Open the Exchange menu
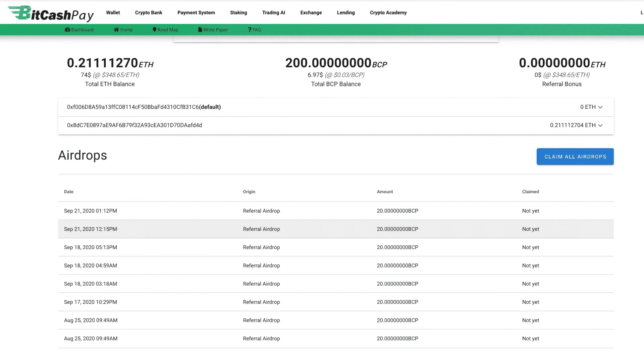 [x=311, y=12]
